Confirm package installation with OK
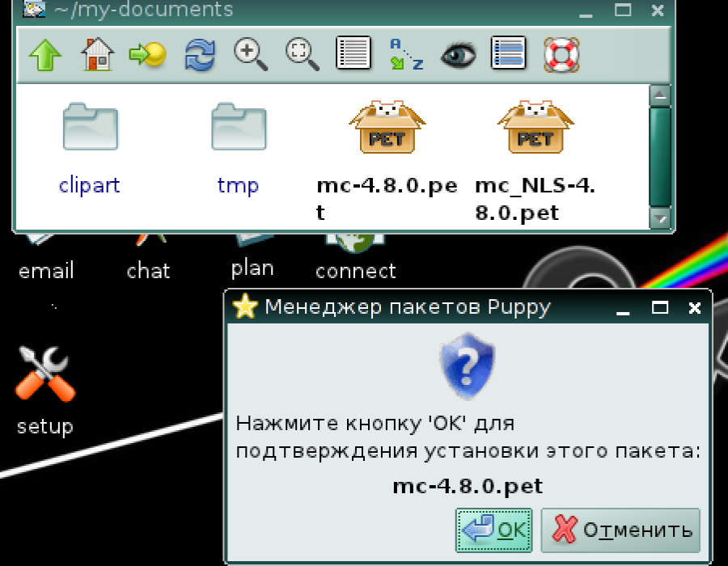Image resolution: width=728 pixels, height=566 pixels. click(494, 530)
